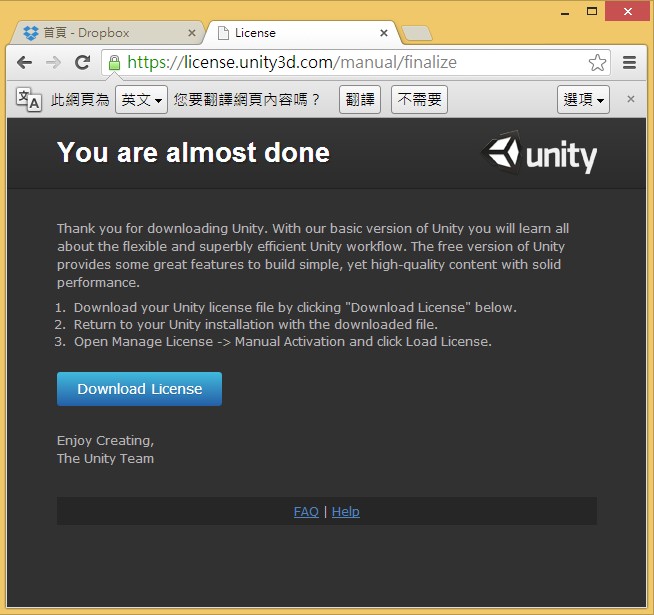Image resolution: width=654 pixels, height=615 pixels.
Task: Click the green SSL padlock icon
Action: pyautogui.click(x=114, y=63)
